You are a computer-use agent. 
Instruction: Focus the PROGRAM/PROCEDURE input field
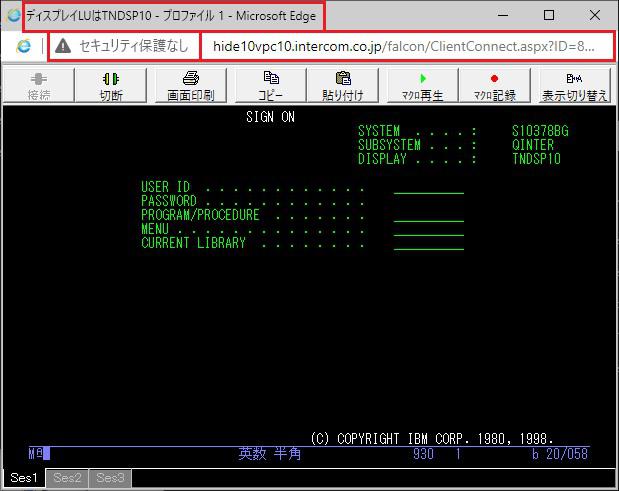(x=429, y=216)
